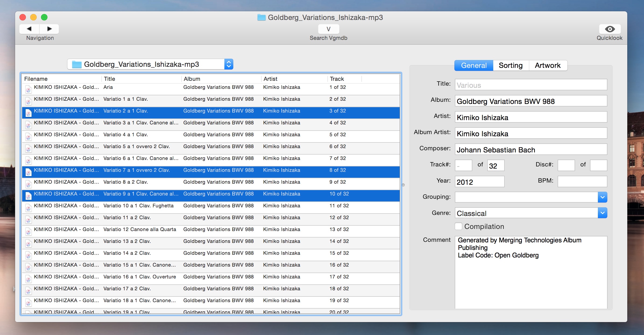Sort the list by Title column header
Viewport: 644px width, 335px height.
tap(141, 79)
